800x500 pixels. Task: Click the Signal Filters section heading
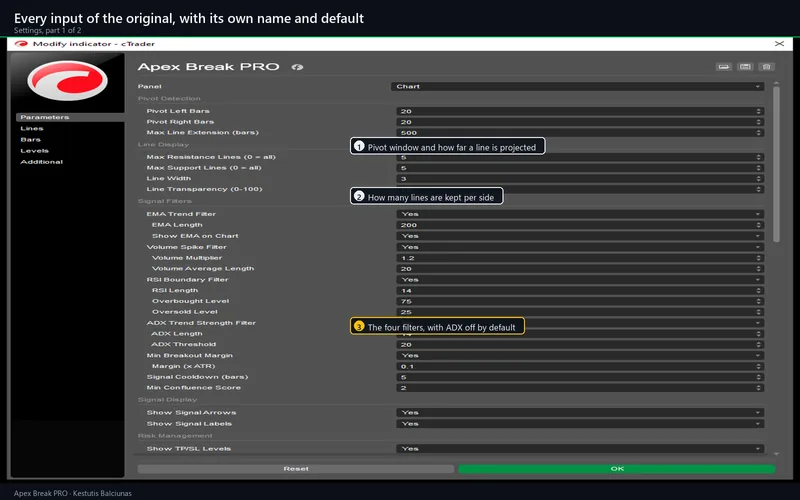coord(165,202)
